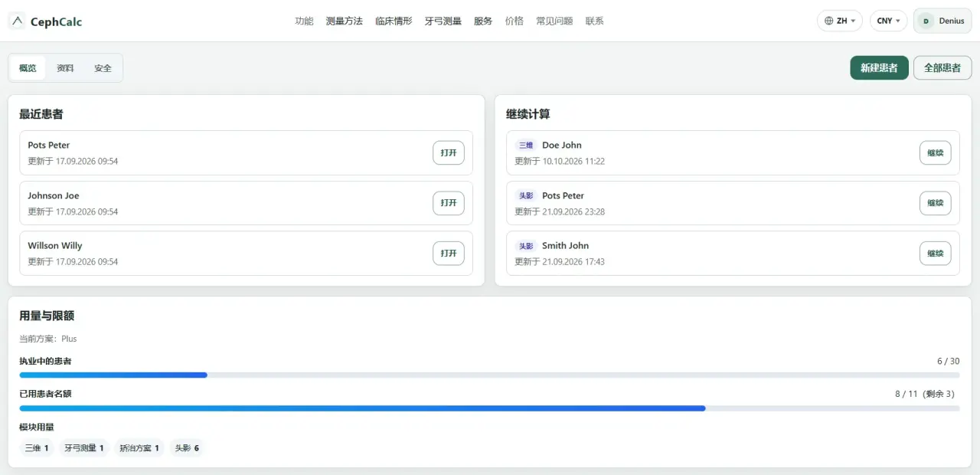Viewport: 980px width, 475px height.
Task: Click the 最近患者 heading
Action: tap(41, 114)
